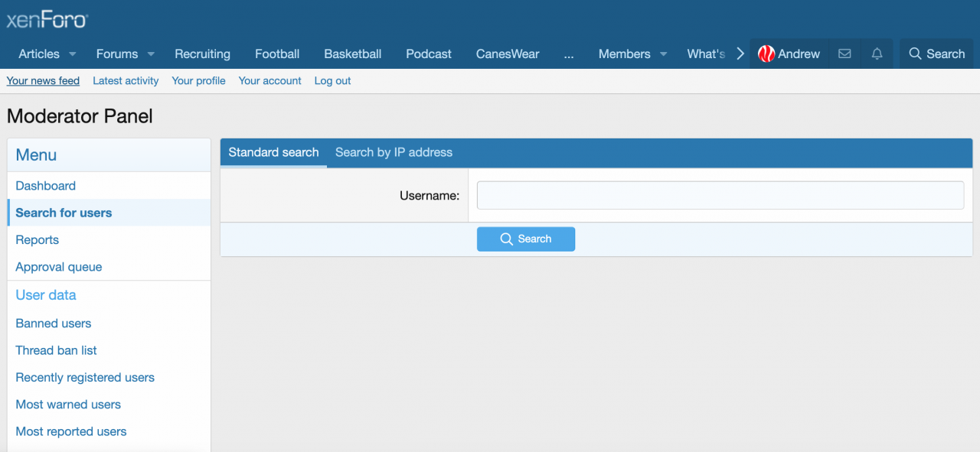Click Andrew's user avatar icon

click(x=766, y=54)
